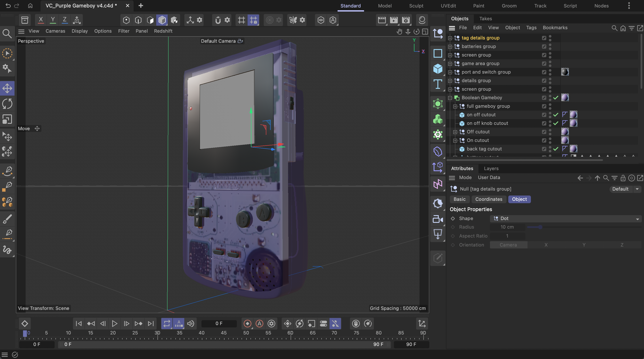Switch to the UVEdit layout tab

point(448,6)
